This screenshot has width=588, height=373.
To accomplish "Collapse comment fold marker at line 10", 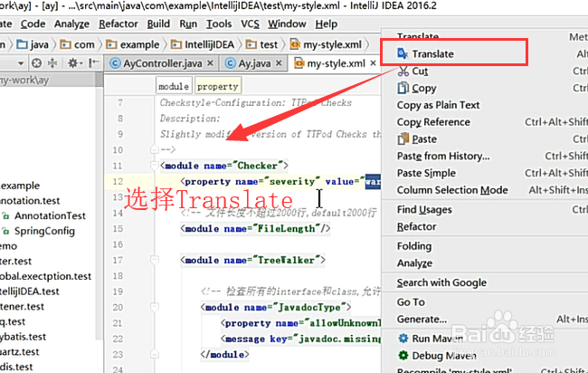I will click(154, 149).
